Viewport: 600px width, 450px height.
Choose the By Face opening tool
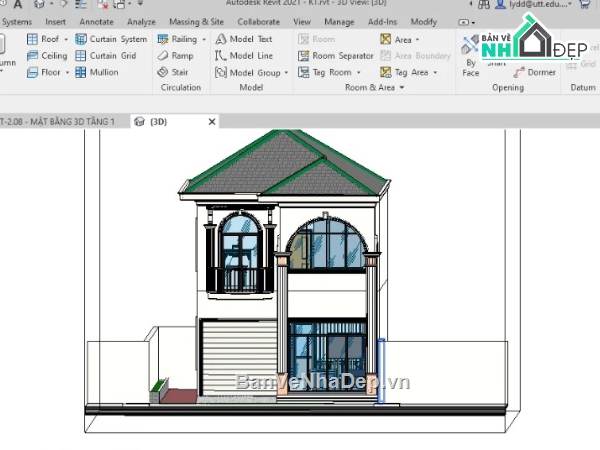pos(470,56)
